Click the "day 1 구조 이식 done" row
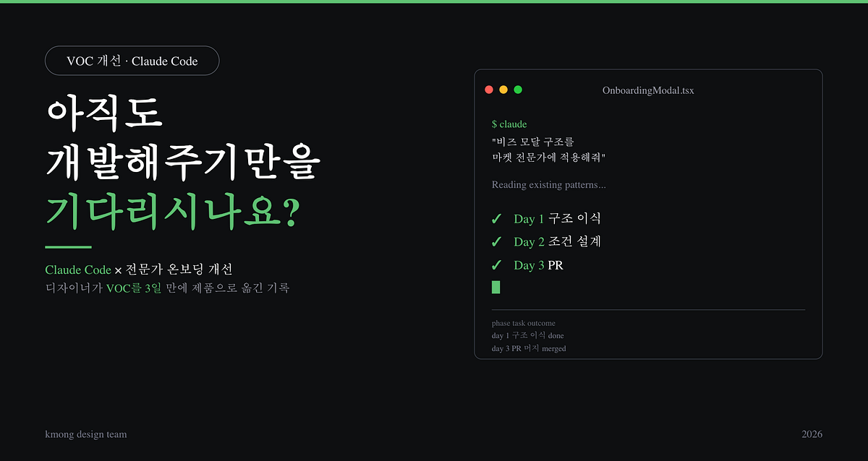868x461 pixels. click(528, 335)
